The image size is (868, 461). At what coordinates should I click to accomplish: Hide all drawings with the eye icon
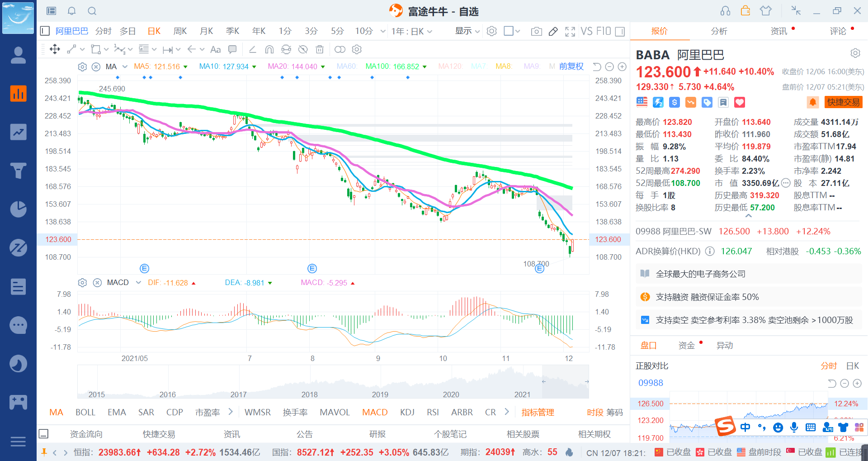(x=303, y=49)
